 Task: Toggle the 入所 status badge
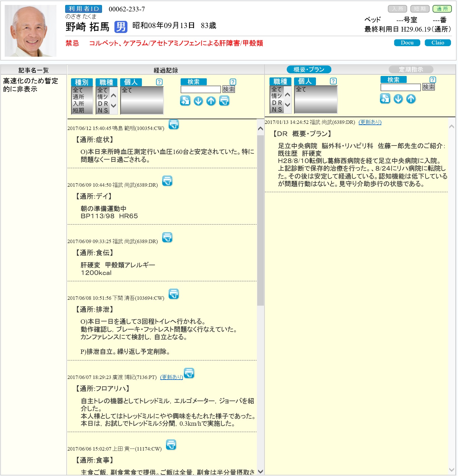click(x=397, y=9)
